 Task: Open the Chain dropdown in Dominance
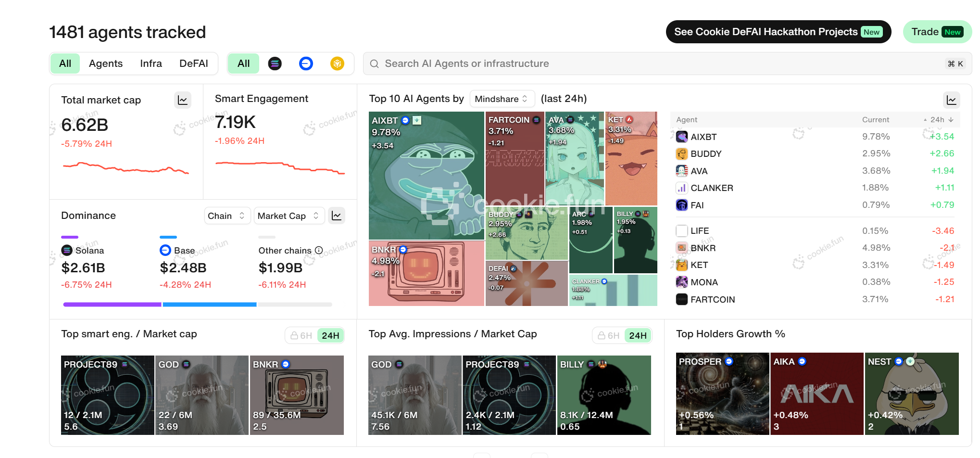tap(226, 216)
